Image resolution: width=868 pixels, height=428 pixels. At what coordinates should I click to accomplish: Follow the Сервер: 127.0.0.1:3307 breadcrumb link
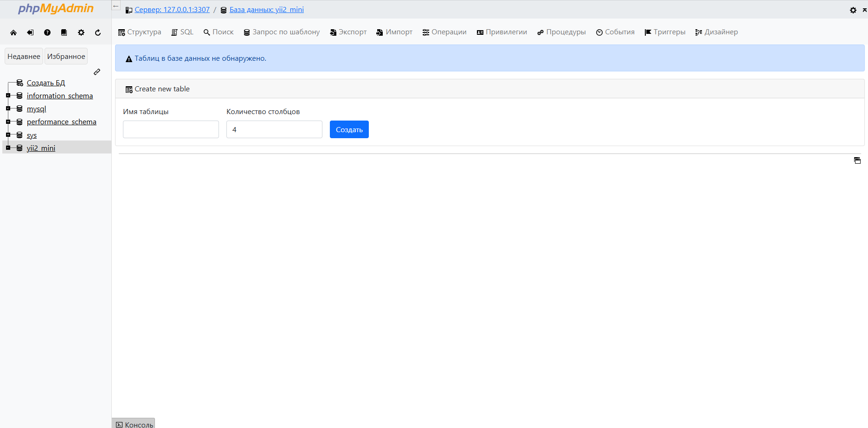point(172,10)
